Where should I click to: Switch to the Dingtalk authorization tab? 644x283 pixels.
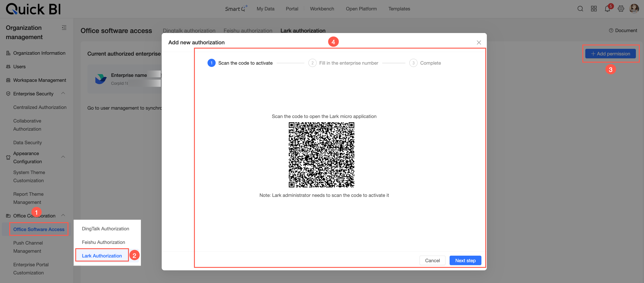pyautogui.click(x=189, y=31)
